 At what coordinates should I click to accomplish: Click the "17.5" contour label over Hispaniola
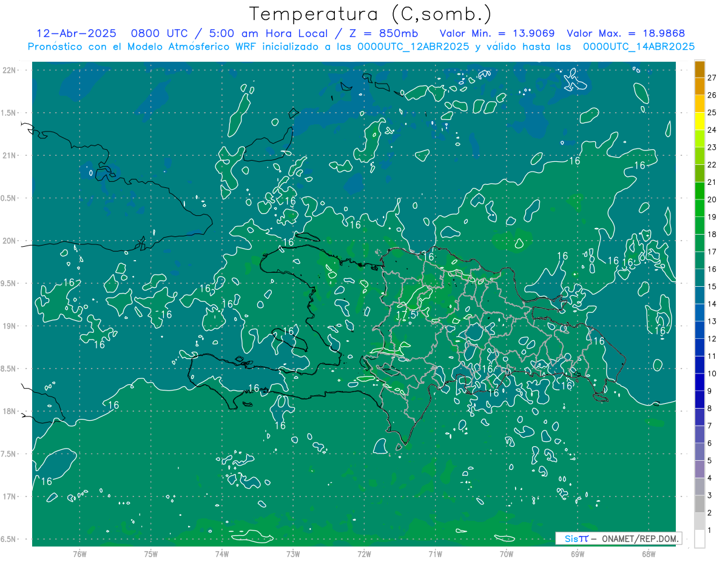406,315
